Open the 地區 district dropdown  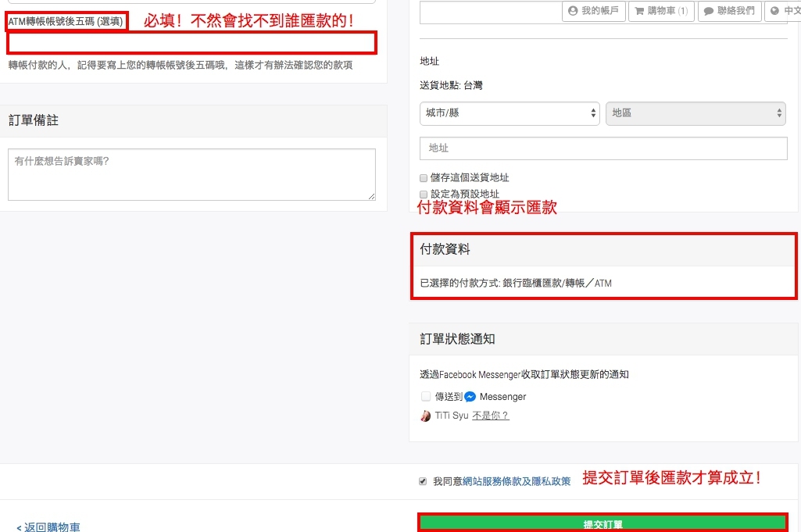[696, 113]
